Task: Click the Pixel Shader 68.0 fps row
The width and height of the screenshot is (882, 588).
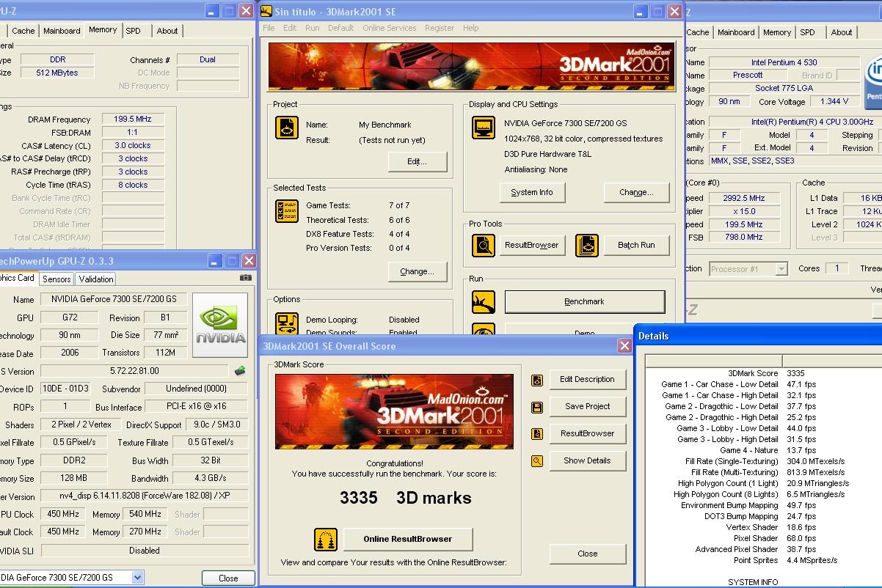Action: coord(762,538)
